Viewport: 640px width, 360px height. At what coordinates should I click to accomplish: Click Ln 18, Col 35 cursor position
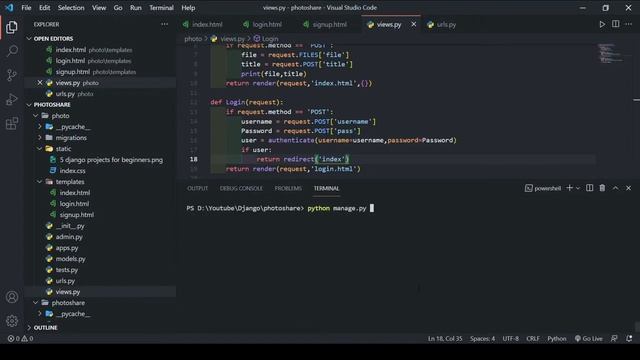click(445, 339)
